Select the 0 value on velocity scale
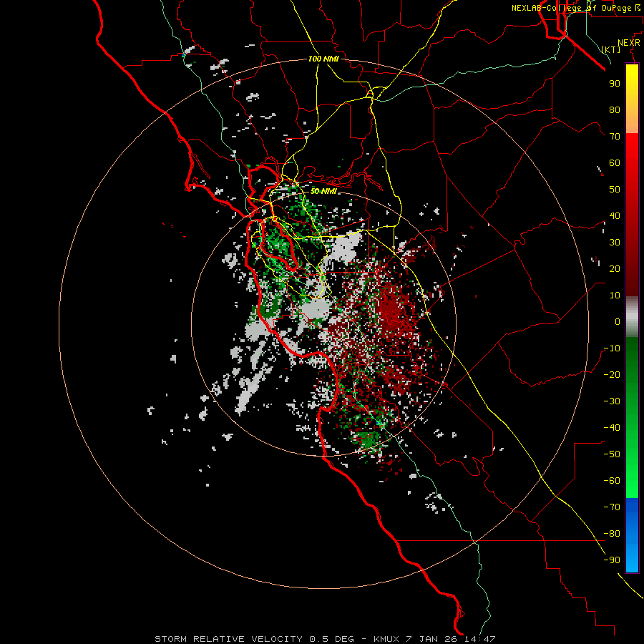The image size is (644, 644). [x=618, y=321]
